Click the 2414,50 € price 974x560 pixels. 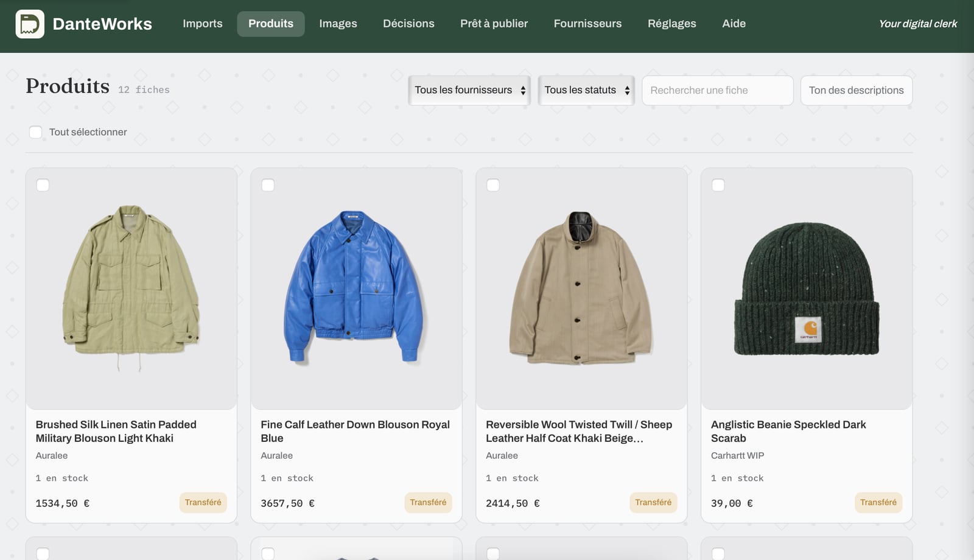(x=513, y=503)
